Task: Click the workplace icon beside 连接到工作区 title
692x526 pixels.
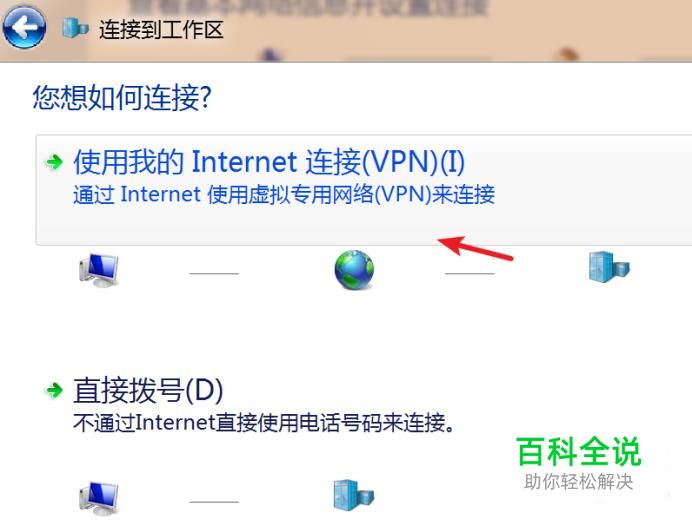Action: (75, 28)
